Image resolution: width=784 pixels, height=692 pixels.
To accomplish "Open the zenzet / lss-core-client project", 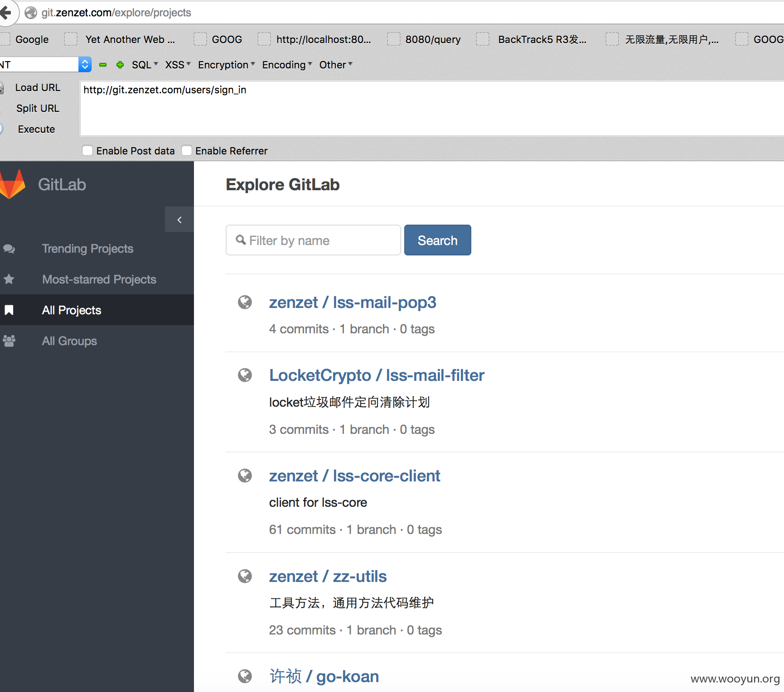I will tap(354, 476).
